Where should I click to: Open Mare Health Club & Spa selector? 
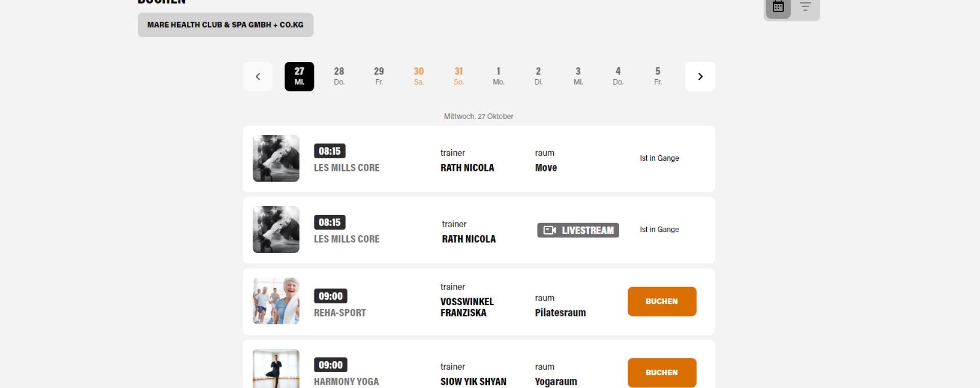[225, 25]
